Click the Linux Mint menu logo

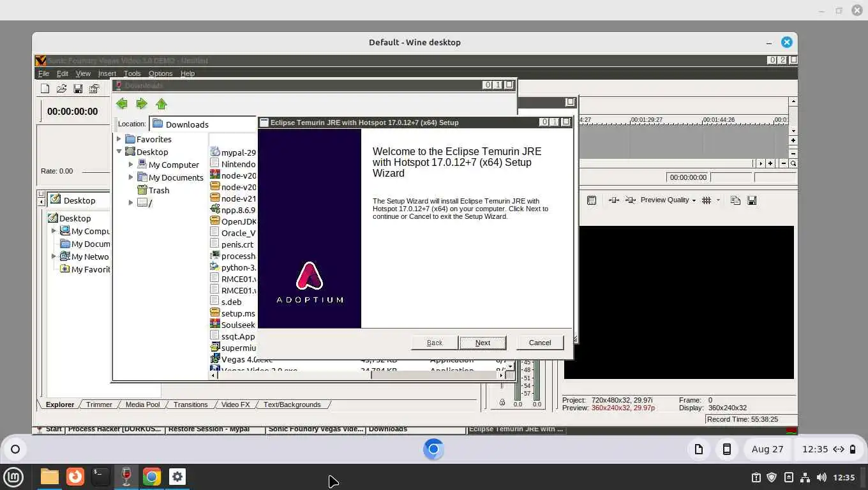click(13, 477)
